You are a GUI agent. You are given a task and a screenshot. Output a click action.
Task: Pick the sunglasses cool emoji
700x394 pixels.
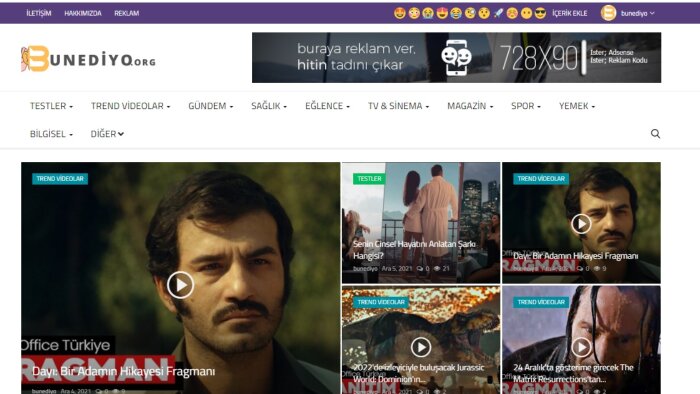click(x=540, y=13)
